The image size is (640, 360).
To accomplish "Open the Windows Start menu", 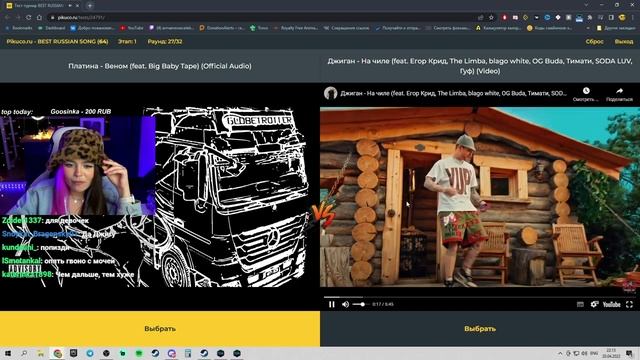I will pyautogui.click(x=7, y=353).
